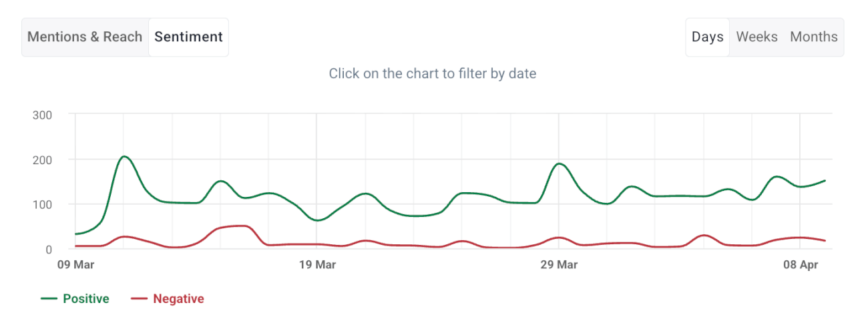This screenshot has width=868, height=319.
Task: Click the 08 Apr date label
Action: click(801, 265)
